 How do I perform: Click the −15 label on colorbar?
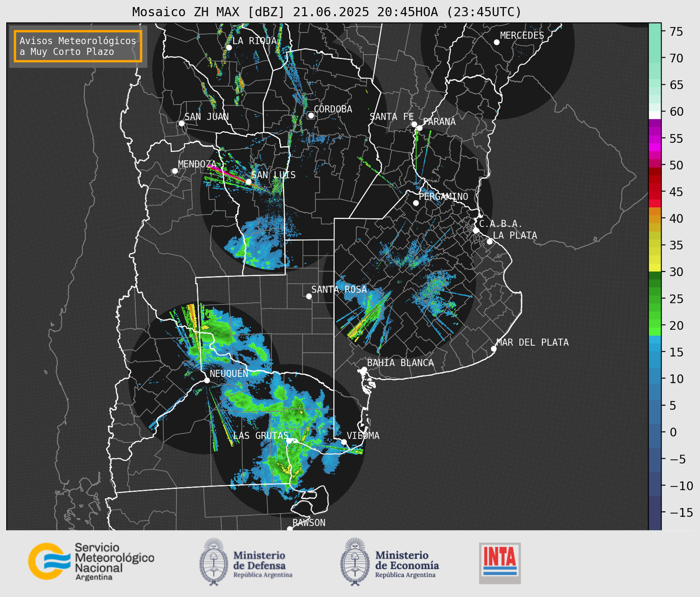[x=680, y=513]
